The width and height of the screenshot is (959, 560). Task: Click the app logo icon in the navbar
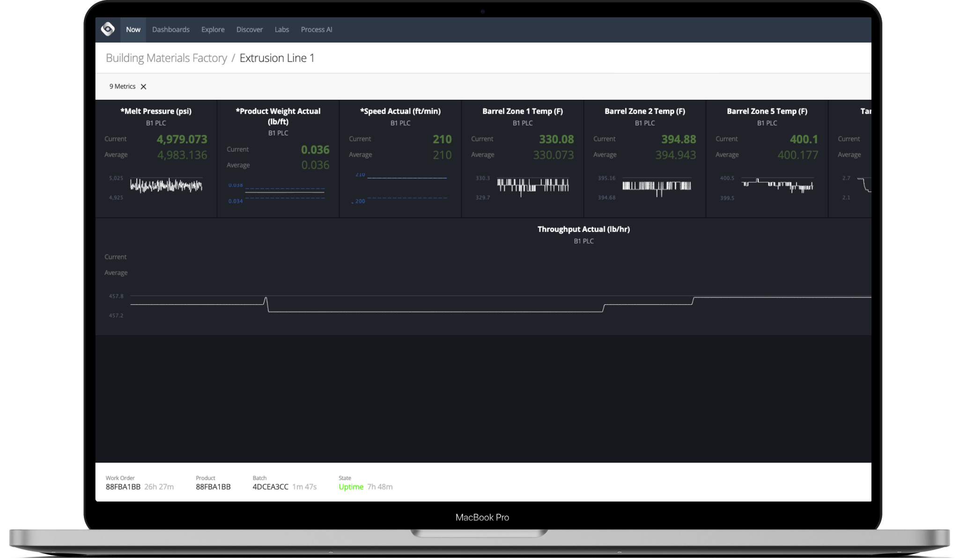(108, 29)
